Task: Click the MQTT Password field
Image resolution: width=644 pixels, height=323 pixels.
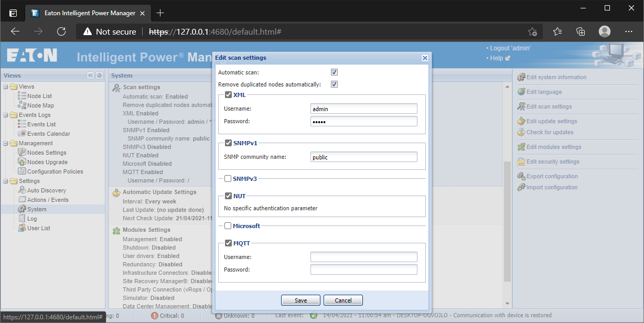Action: (x=364, y=270)
